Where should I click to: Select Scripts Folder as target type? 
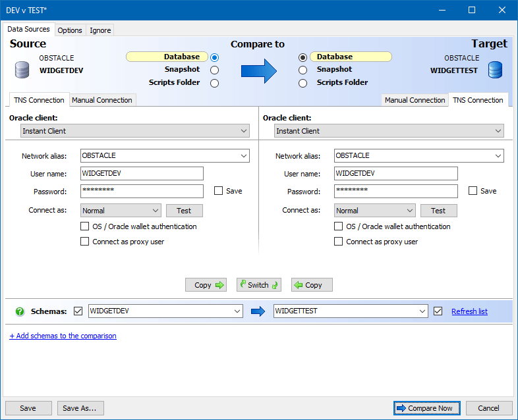pos(302,83)
